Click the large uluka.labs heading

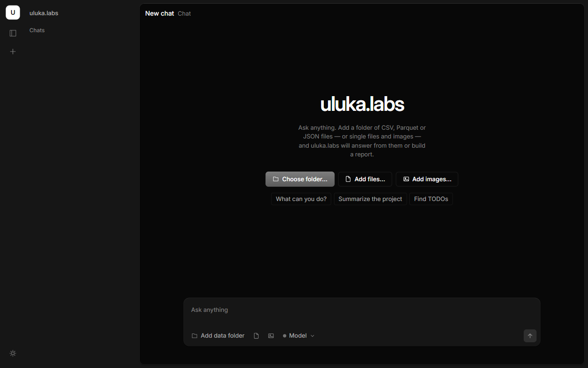tap(362, 104)
